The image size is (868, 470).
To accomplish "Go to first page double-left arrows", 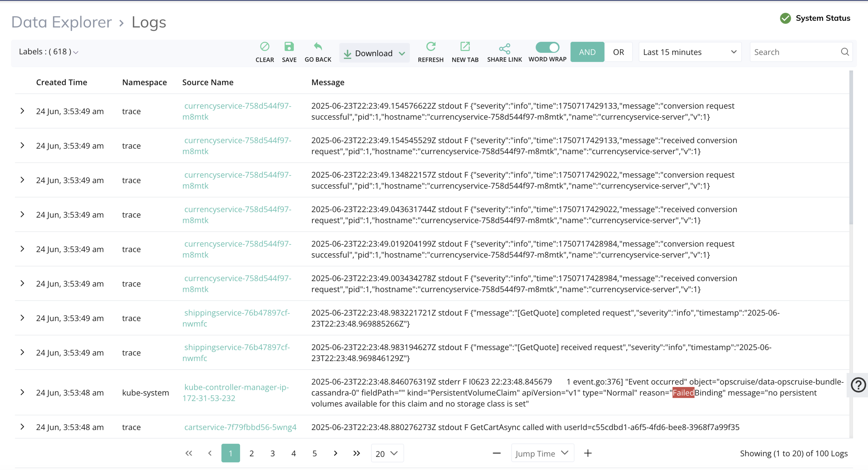I will tap(189, 453).
